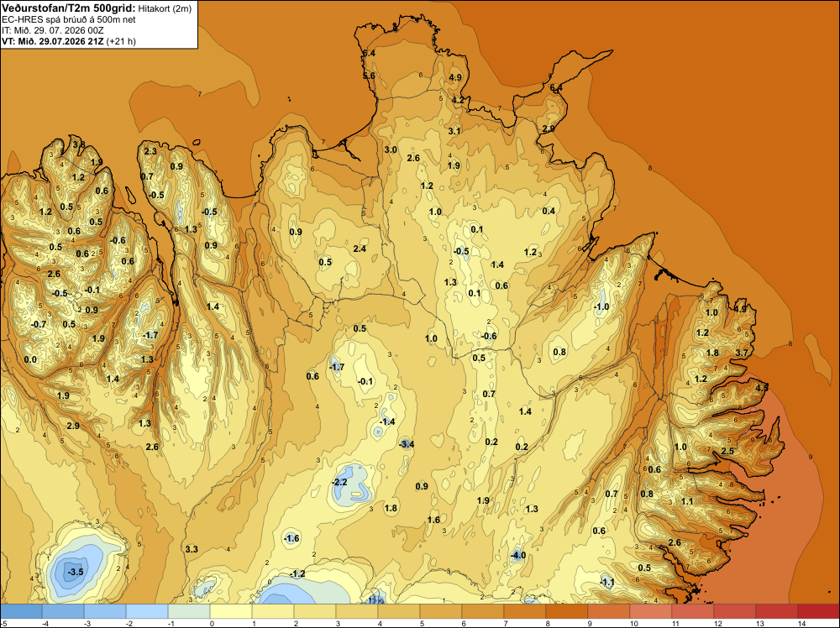
Task: Click the 0.0 temperature value
Action: 30,359
